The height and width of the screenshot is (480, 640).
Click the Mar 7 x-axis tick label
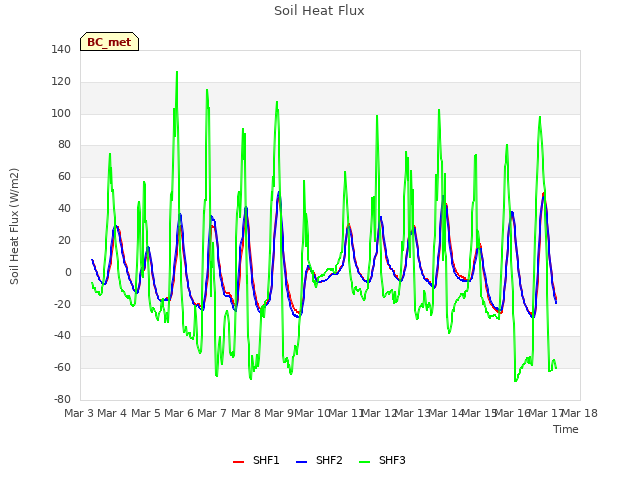click(x=212, y=413)
